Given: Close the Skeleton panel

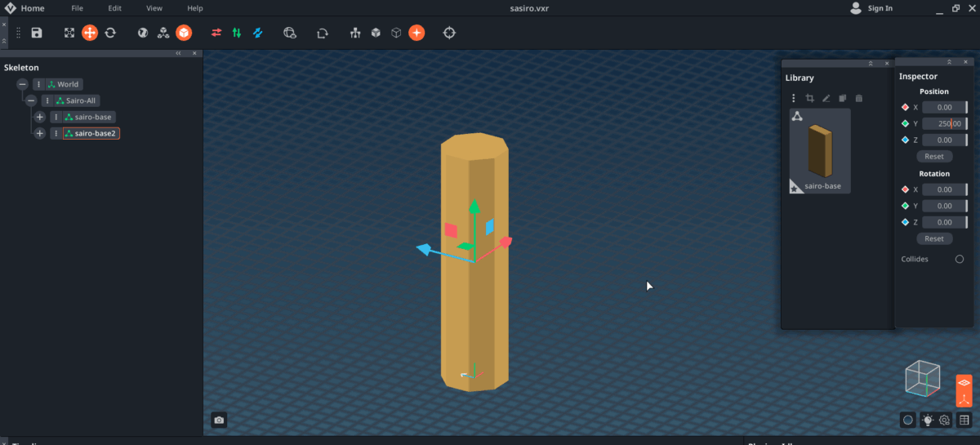Looking at the screenshot, I should point(194,53).
